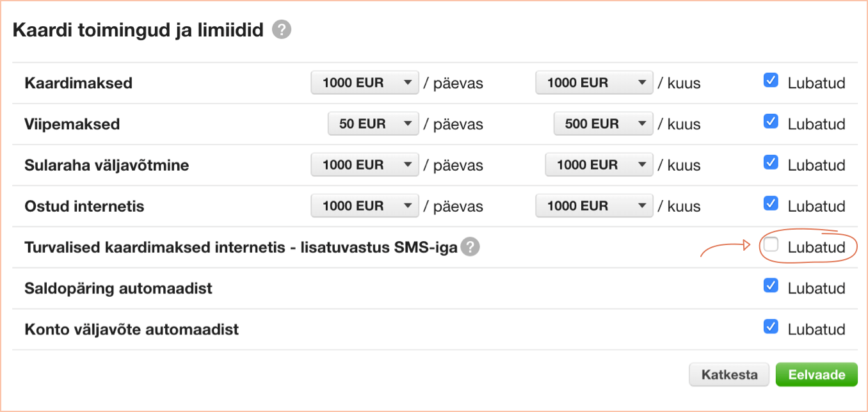Viewport: 868px width, 412px height.
Task: Click help icon next to Kaardi toimingud ja limiidid
Action: click(282, 30)
